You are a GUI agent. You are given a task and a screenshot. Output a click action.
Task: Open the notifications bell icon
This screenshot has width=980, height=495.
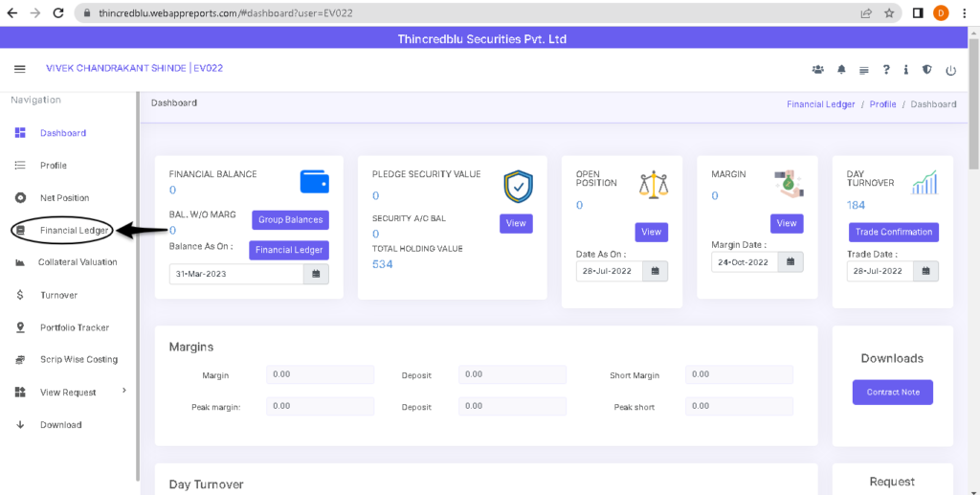(841, 69)
